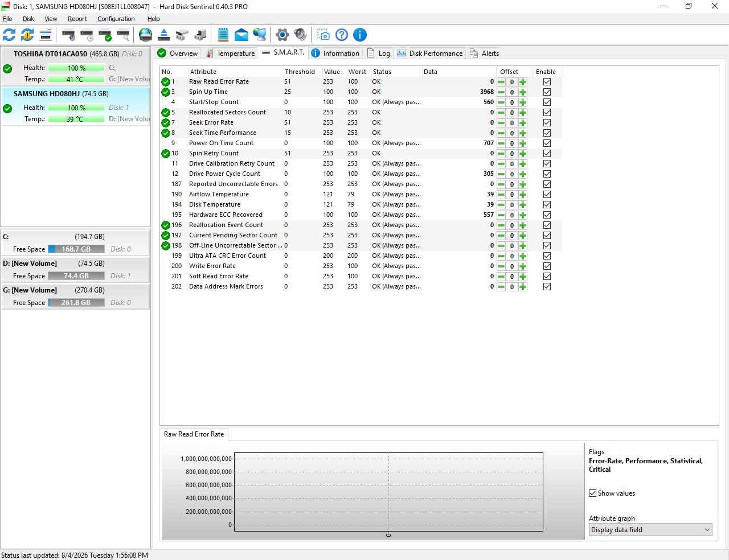
Task: Click green plus for Disk Temperature offset
Action: click(x=523, y=205)
